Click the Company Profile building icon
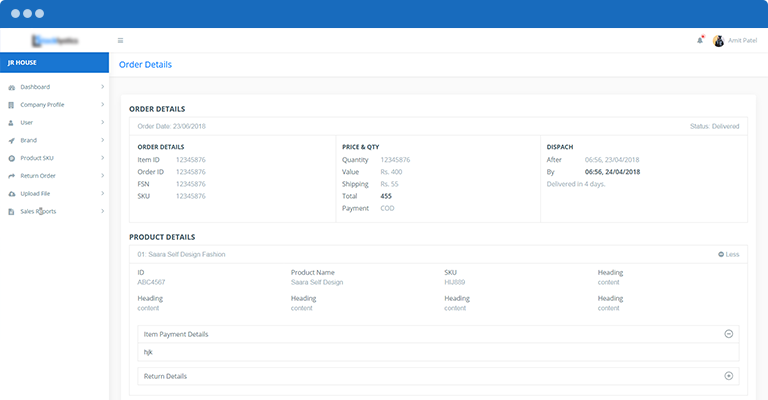Viewport: 768px width, 400px height. (11, 105)
